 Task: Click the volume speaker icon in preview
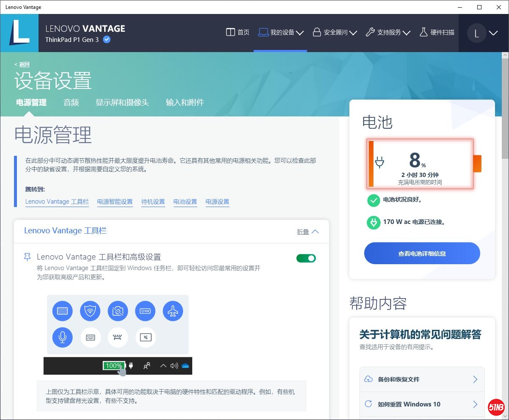(174, 366)
